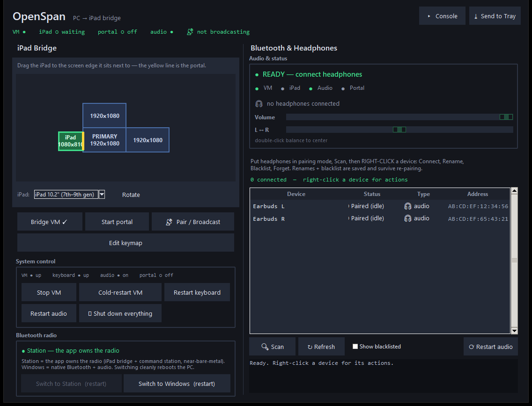Click the top bar audio status
Image resolution: width=532 pixels, height=406 pixels.
pos(162,32)
